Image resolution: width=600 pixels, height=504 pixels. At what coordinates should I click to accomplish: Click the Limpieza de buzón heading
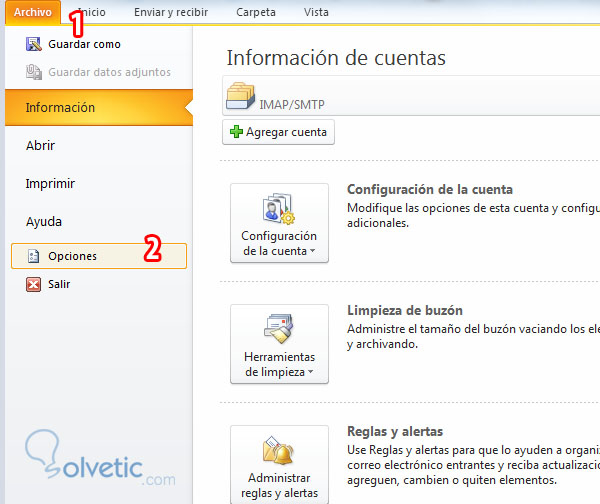(405, 310)
